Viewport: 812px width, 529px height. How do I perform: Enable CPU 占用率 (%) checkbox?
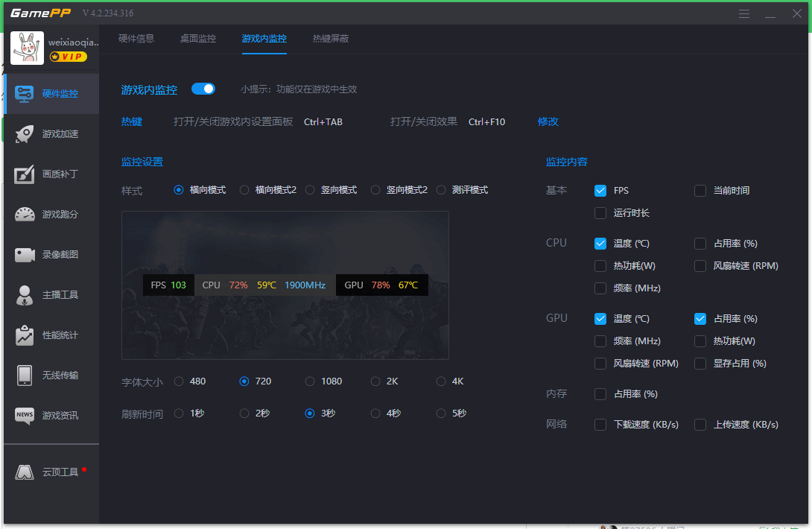coord(700,244)
